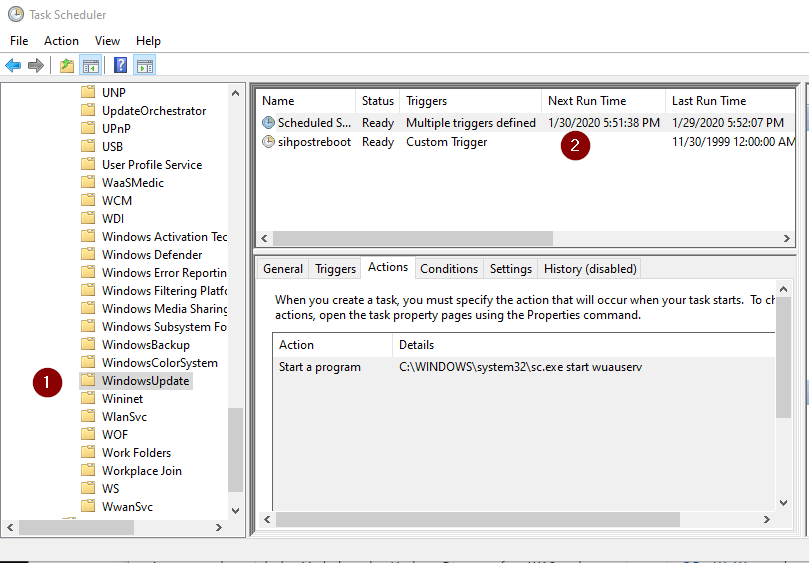
Task: Sort by the Last Run Time column
Action: point(730,101)
